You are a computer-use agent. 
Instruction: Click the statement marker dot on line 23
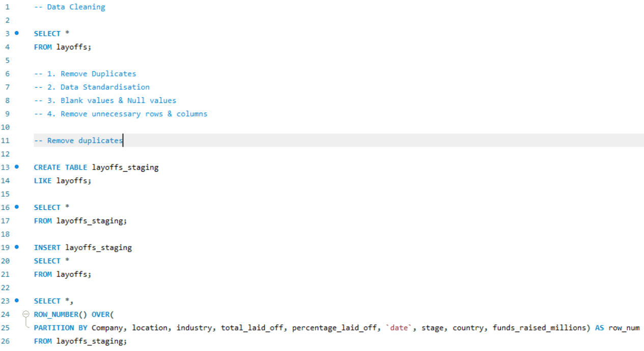pos(17,301)
